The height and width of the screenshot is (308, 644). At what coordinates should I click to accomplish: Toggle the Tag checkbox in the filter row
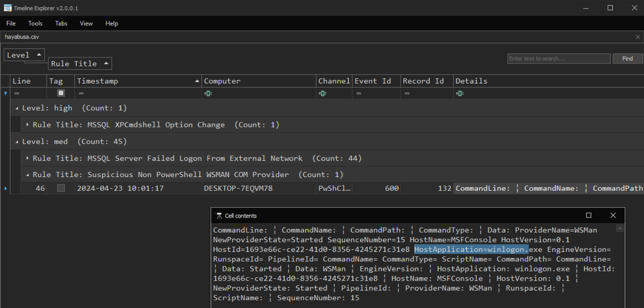[x=61, y=93]
